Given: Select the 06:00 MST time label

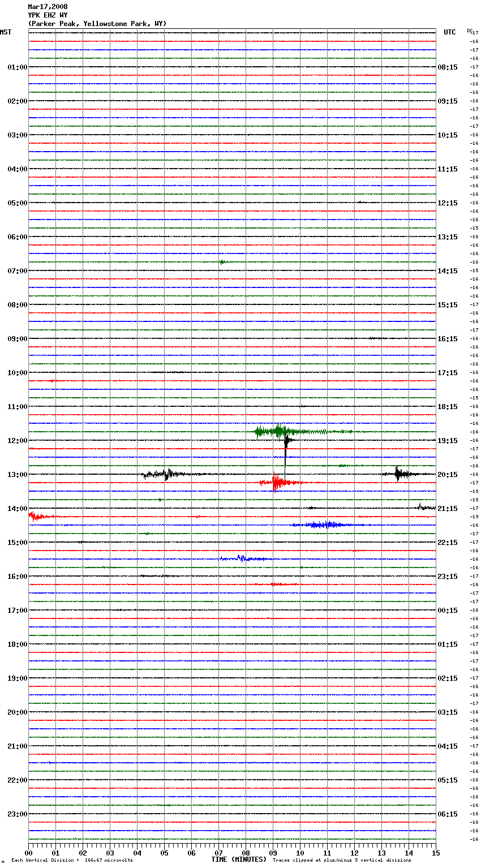Looking at the screenshot, I should 18,237.
